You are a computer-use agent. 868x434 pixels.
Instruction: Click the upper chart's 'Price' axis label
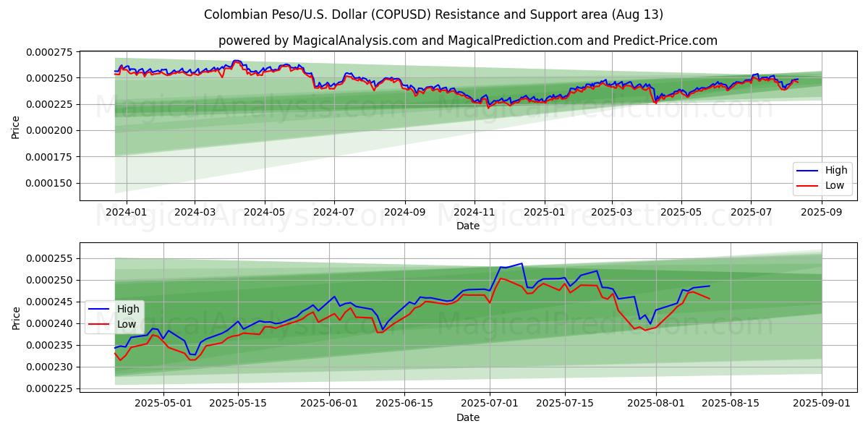pos(16,126)
